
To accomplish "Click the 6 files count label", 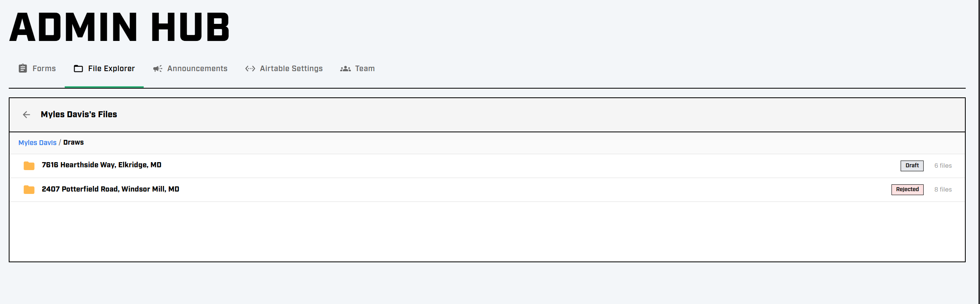I will pos(943,166).
